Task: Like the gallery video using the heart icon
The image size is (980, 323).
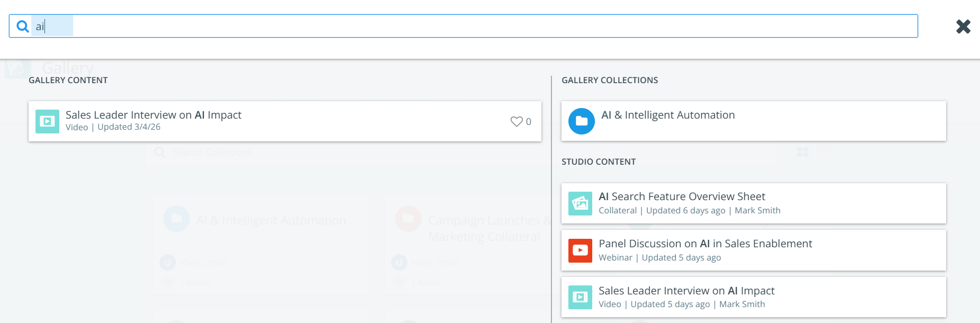Action: click(x=516, y=121)
